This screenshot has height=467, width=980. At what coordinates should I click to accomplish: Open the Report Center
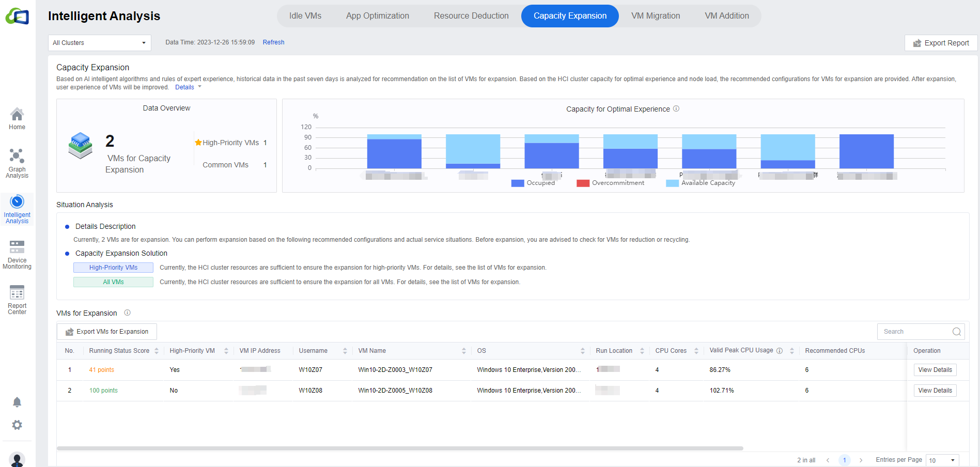[17, 300]
